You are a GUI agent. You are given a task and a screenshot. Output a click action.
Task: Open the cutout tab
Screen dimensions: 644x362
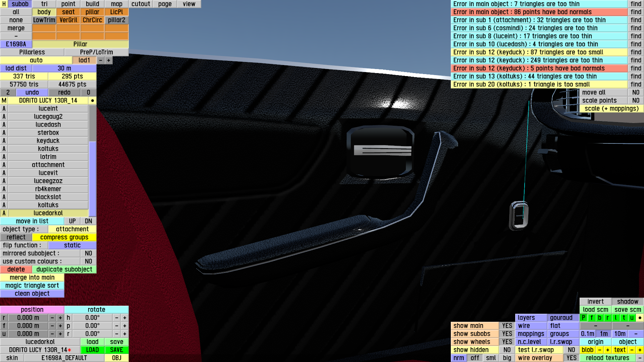point(141,4)
